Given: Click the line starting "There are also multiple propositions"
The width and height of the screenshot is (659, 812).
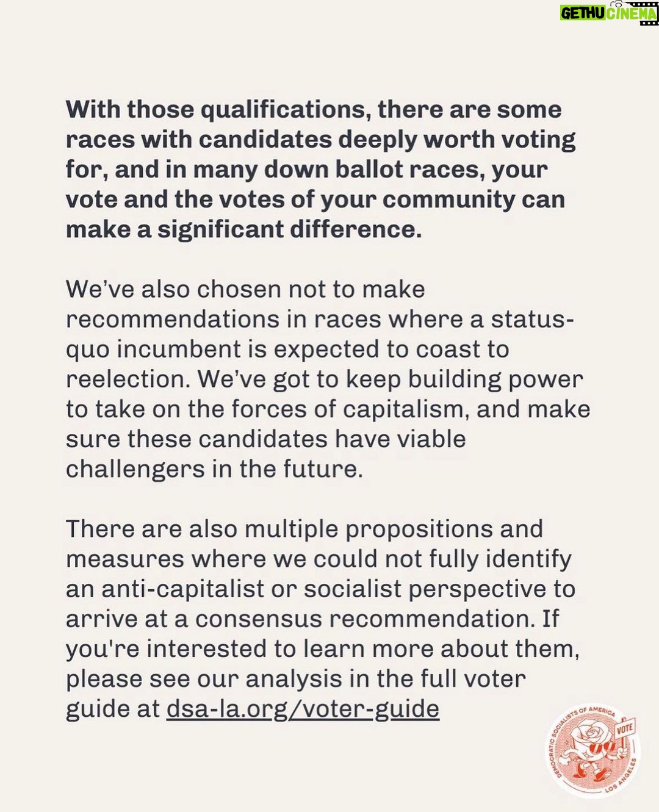Looking at the screenshot, I should click(x=304, y=528).
